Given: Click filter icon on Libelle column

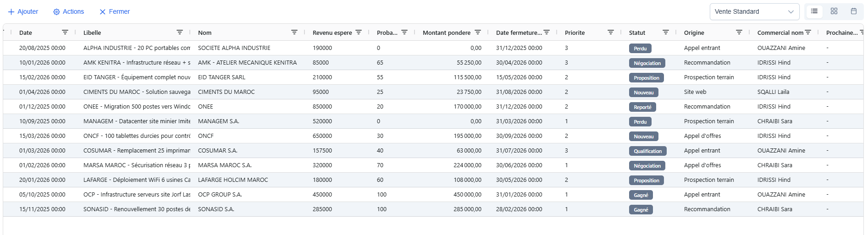Looking at the screenshot, I should pos(180,33).
